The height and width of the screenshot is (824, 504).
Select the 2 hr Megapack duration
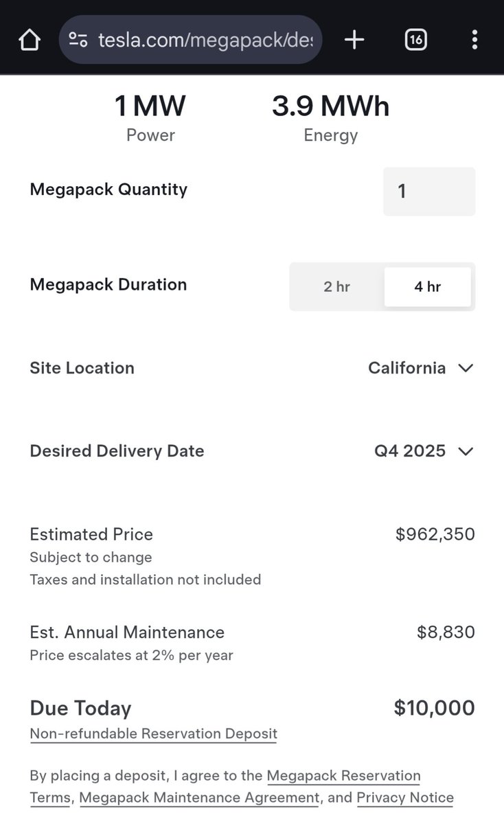pos(336,286)
